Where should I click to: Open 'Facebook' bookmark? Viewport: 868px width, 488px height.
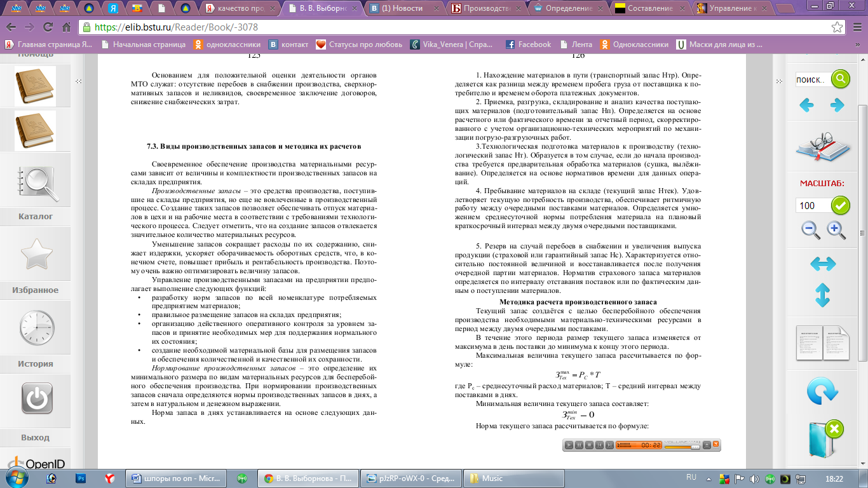tap(528, 44)
